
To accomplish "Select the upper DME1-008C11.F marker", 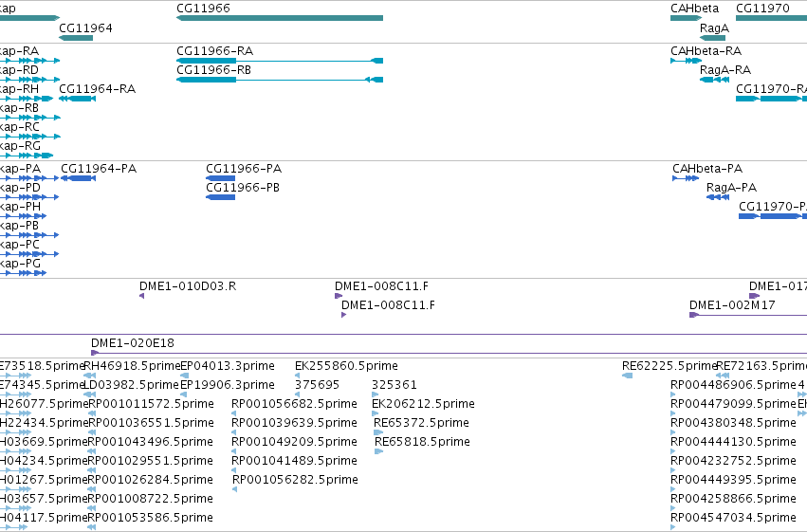I will [339, 296].
